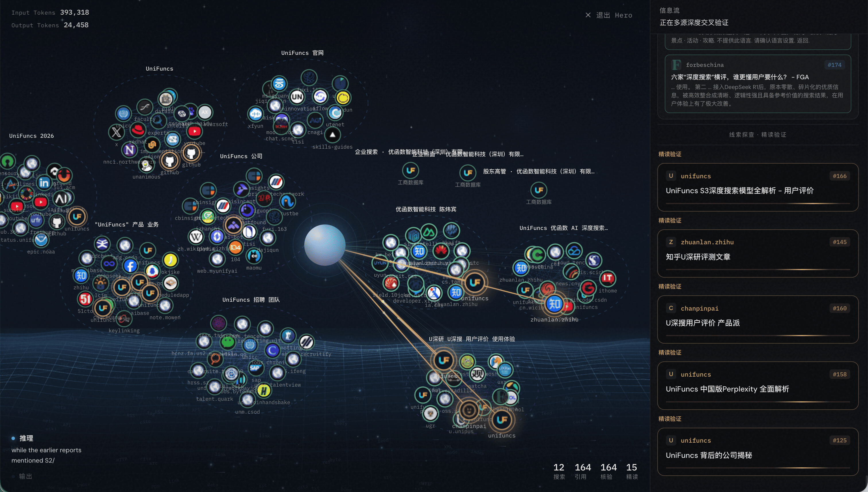Click the 优函数智能科技 陈炜宾 cluster label

point(426,210)
